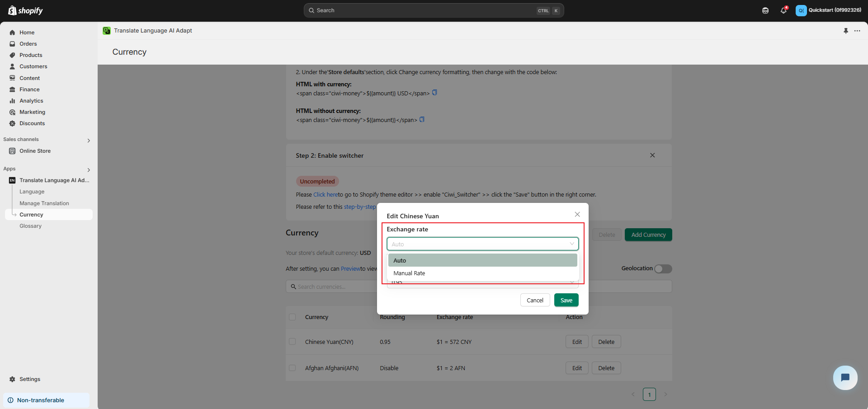
Task: Open the app's three-dots more menu
Action: [x=857, y=31]
